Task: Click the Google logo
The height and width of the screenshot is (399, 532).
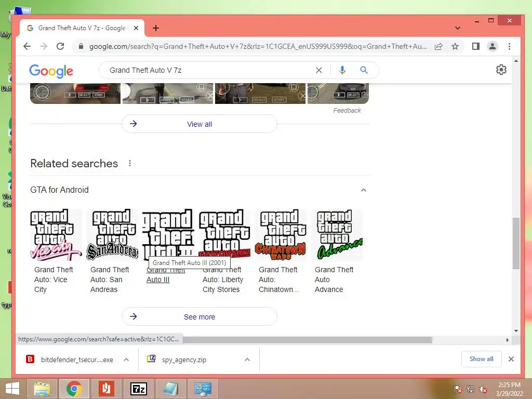Action: (x=51, y=71)
